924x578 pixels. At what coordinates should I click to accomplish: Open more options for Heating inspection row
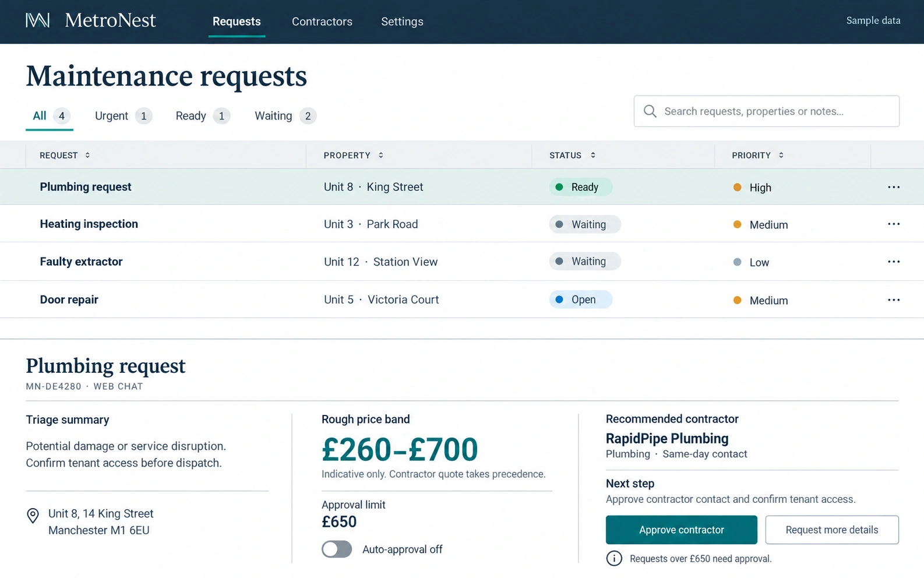pos(894,224)
